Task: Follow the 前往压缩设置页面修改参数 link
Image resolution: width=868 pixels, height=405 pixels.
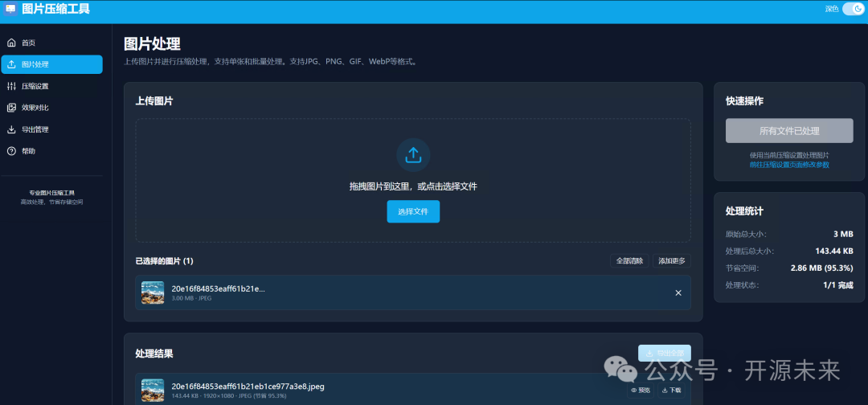Action: (789, 165)
